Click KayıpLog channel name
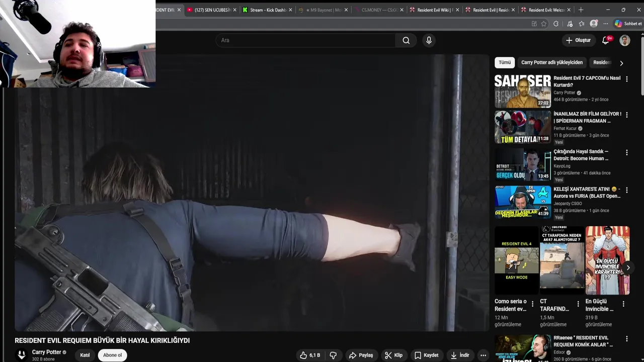The image size is (644, 362). (561, 166)
